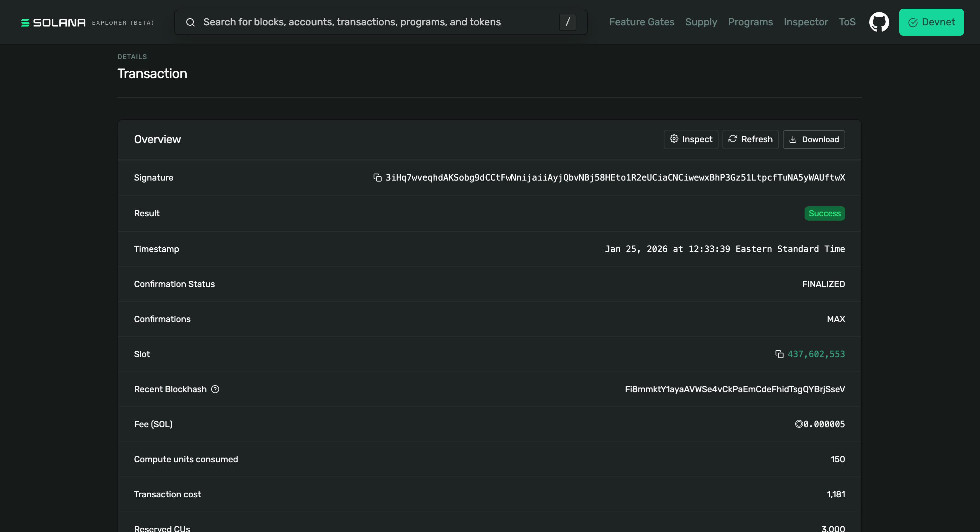Viewport: 980px width, 532px height.
Task: Click the transaction signature text
Action: pyautogui.click(x=615, y=178)
